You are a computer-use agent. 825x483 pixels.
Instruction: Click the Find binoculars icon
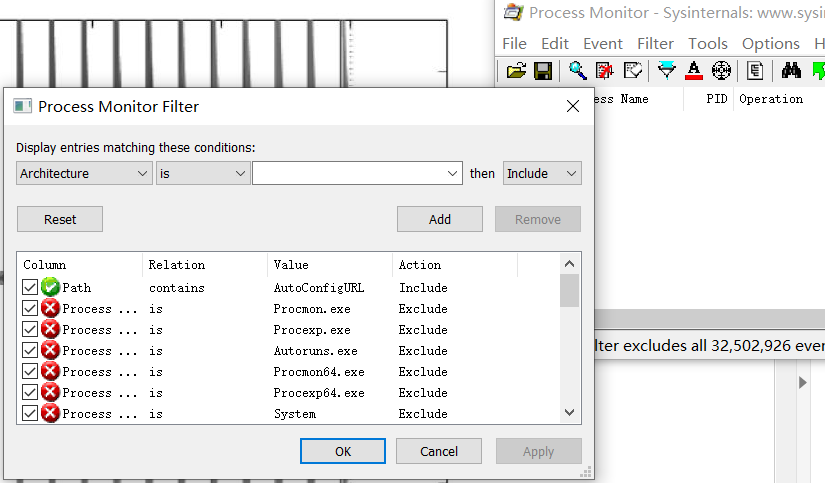pyautogui.click(x=791, y=71)
